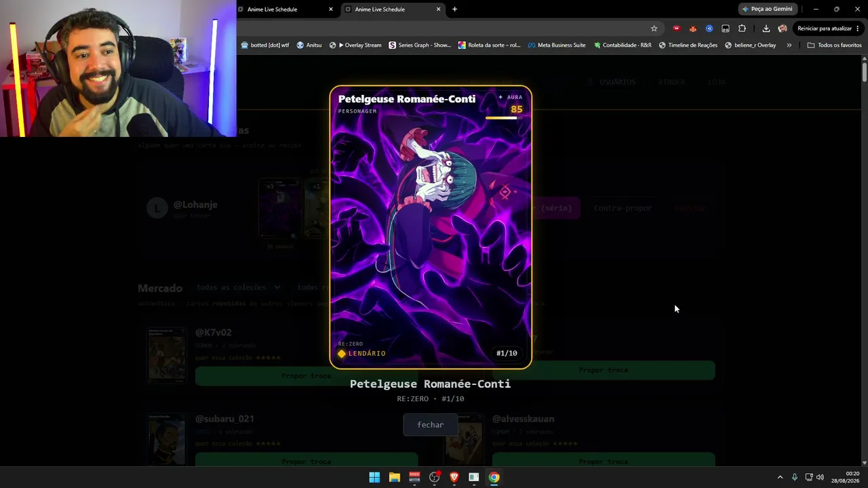Open the Series Graph bookmark
868x488 pixels.
(420, 45)
